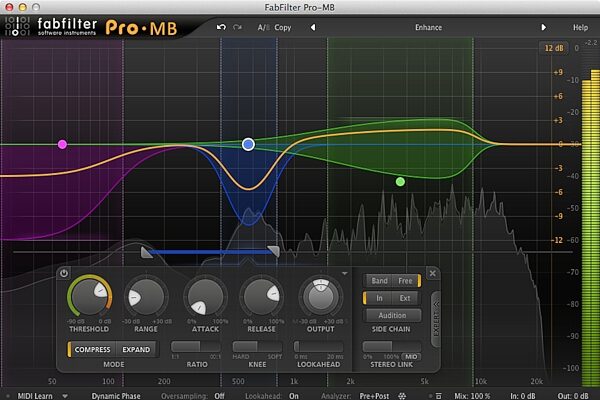Toggle the MID stereo link option
This screenshot has width=600, height=400.
[x=411, y=357]
